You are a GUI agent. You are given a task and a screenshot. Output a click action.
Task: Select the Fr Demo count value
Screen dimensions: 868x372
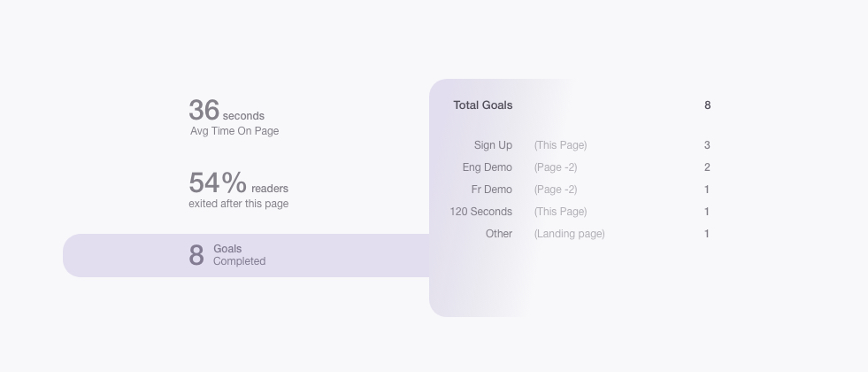tap(707, 190)
